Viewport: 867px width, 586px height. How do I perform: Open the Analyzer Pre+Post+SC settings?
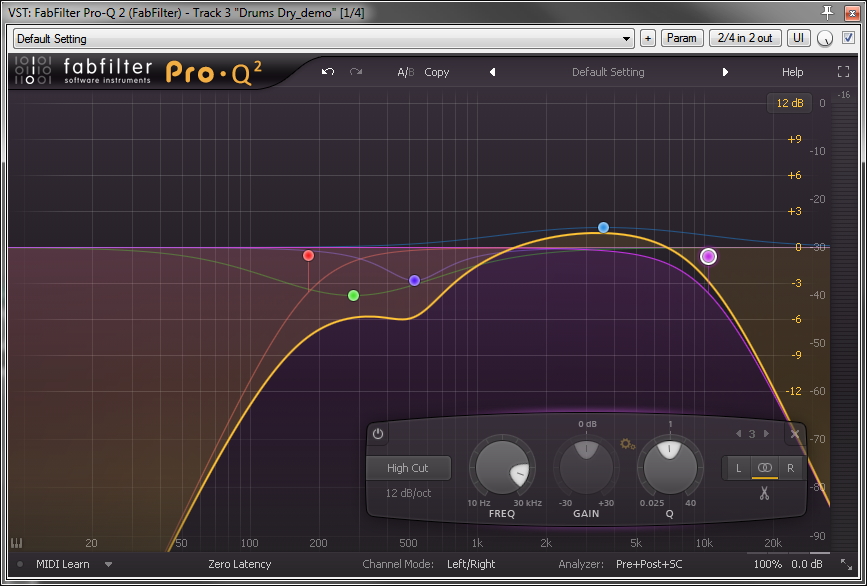pos(649,564)
